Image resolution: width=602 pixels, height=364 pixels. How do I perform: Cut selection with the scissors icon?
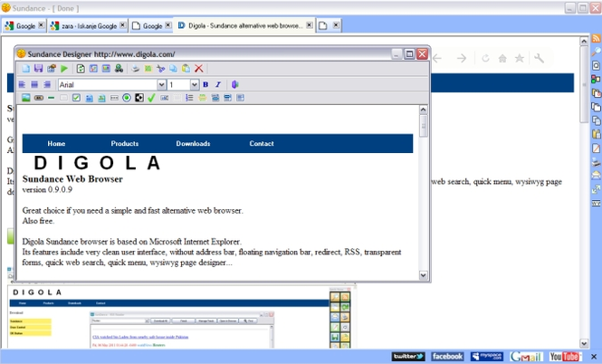click(x=161, y=68)
